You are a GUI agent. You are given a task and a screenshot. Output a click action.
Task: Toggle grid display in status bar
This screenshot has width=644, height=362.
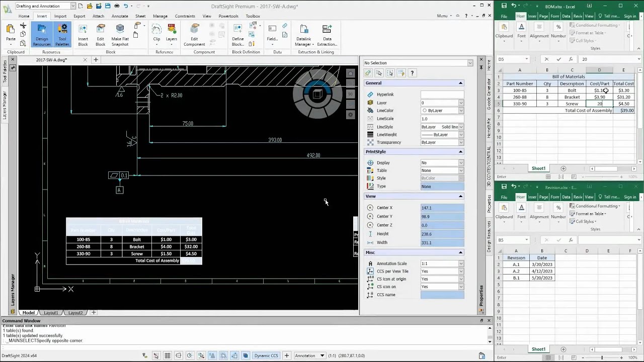tap(168, 355)
